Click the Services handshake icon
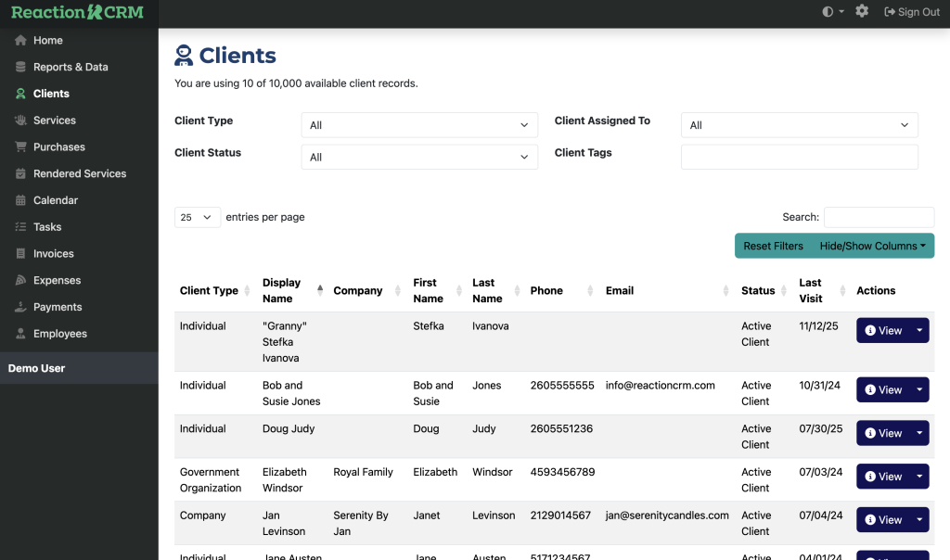The image size is (950, 560). coord(20,121)
